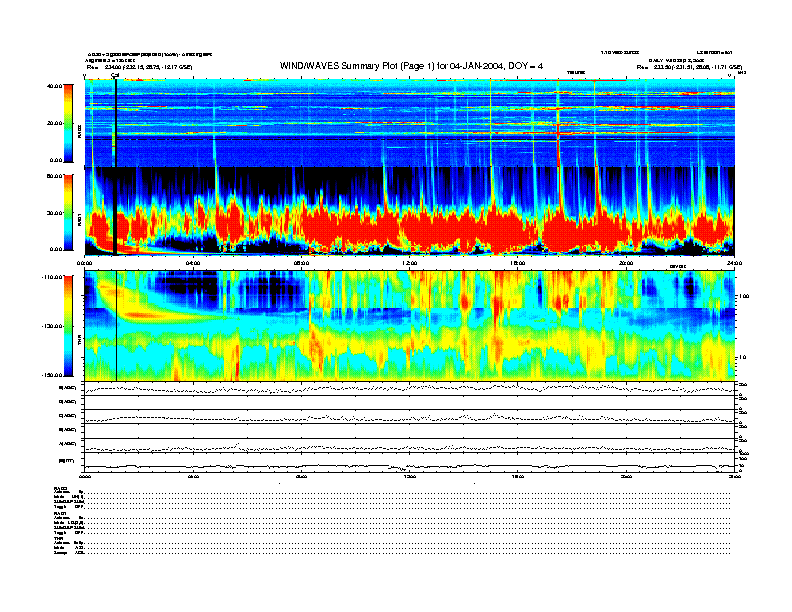Click the RAD2 color scale bar
Screen dimensions: 792x612
point(68,122)
